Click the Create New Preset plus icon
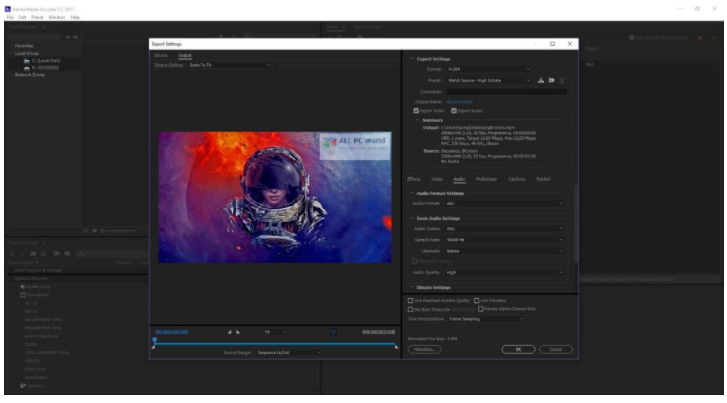 click(x=13, y=254)
